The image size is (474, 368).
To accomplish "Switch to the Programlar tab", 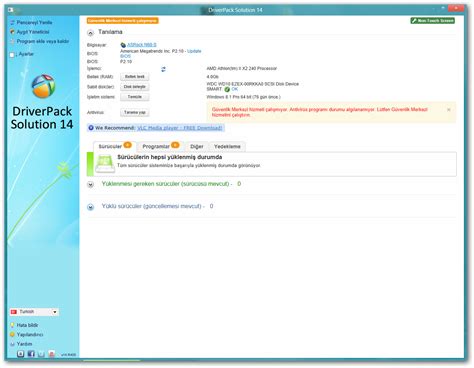I will [x=160, y=146].
